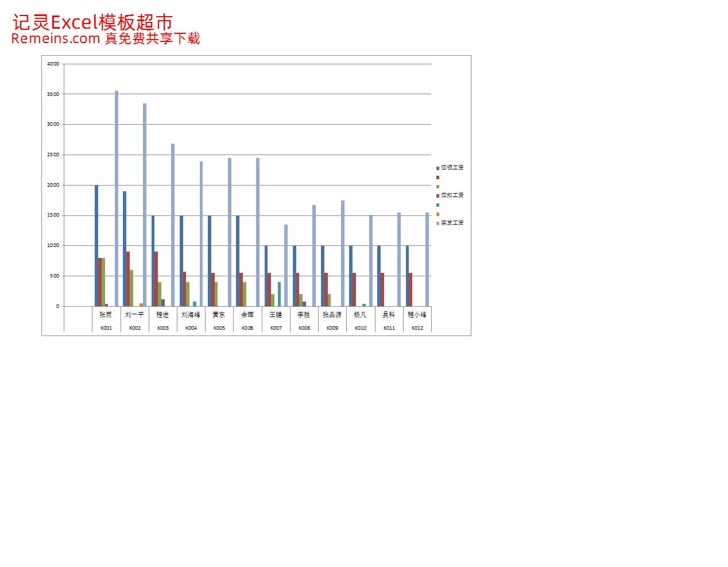Select 王键's teal bar near 400
Screen dimensions: 728x567
pyautogui.click(x=279, y=294)
